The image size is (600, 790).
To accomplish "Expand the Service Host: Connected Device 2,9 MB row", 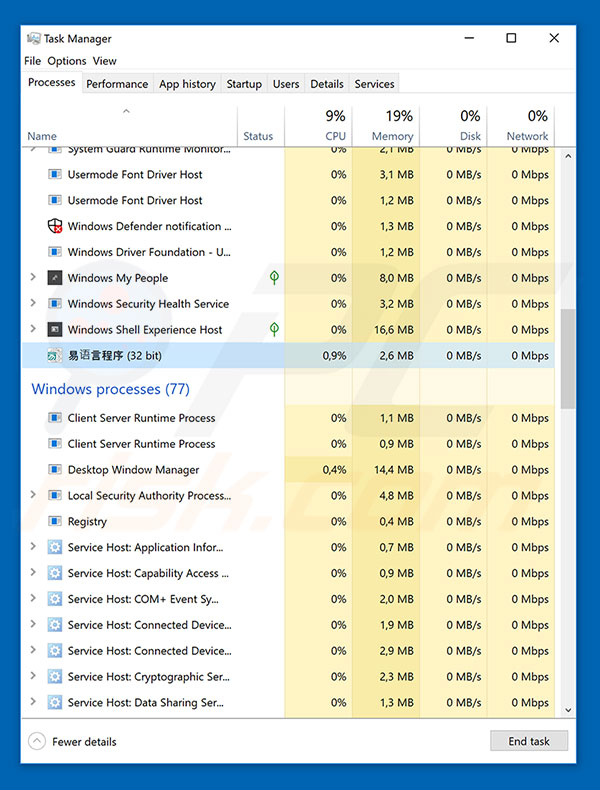I will pyautogui.click(x=33, y=650).
